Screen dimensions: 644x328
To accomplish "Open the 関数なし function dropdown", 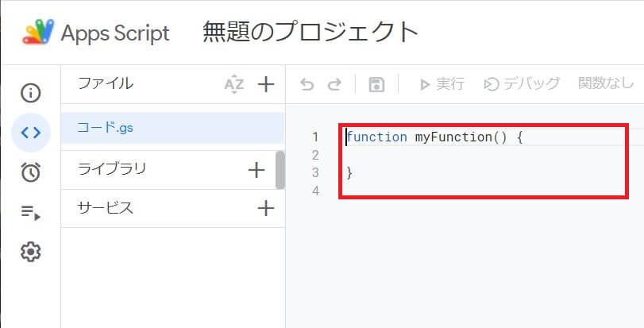I will 607,84.
